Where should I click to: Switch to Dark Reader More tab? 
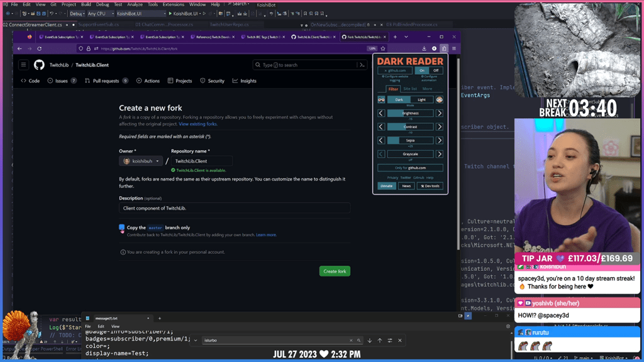coord(427,89)
